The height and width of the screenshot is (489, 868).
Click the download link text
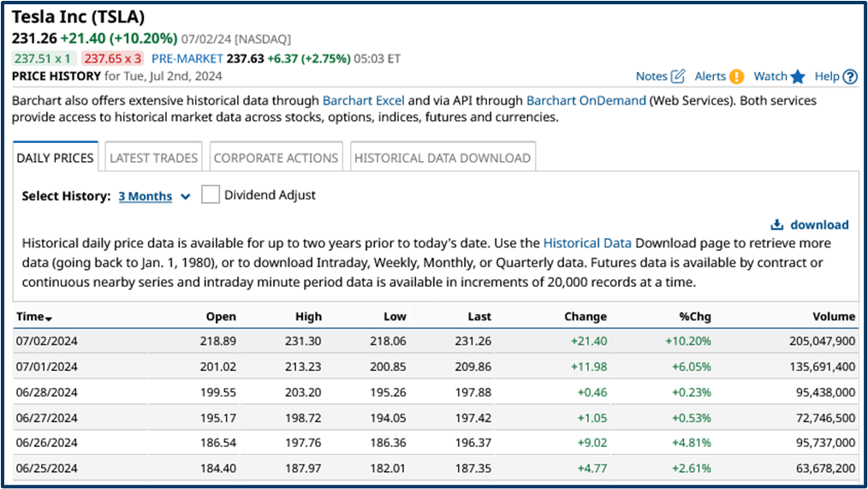pyautogui.click(x=819, y=224)
